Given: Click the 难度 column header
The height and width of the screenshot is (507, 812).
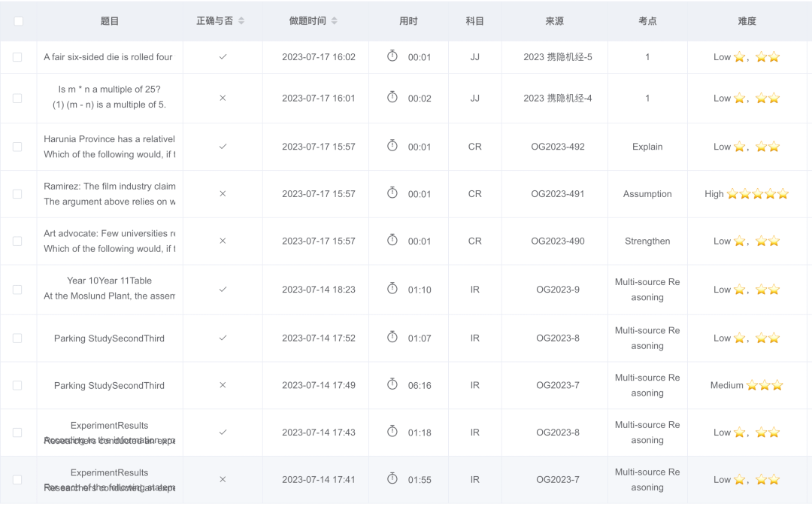Looking at the screenshot, I should coord(747,21).
